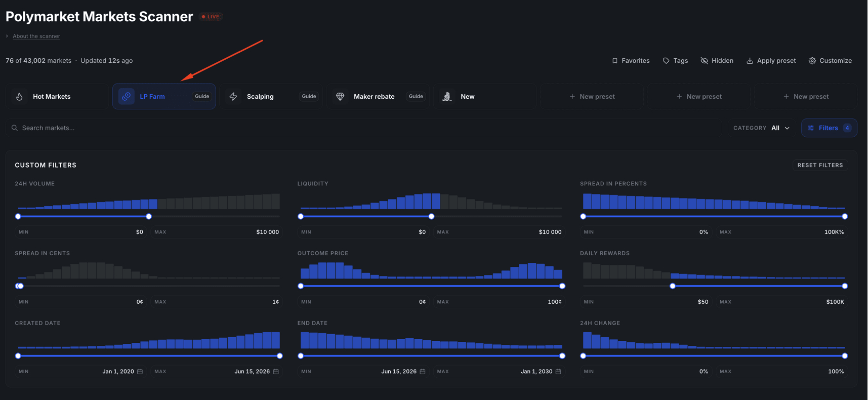Click the Scalping lightning bolt icon
This screenshot has width=868, height=400.
233,96
